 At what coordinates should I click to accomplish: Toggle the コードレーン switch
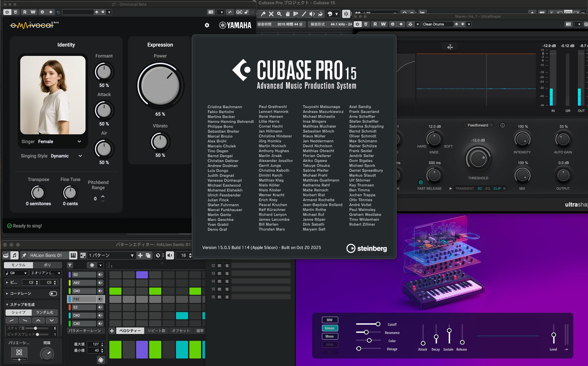coord(53,293)
